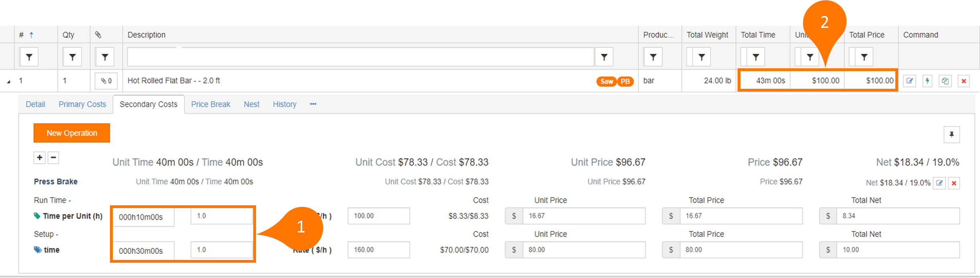The width and height of the screenshot is (980, 278).
Task: Edit the Press Brake operation
Action: click(x=939, y=183)
